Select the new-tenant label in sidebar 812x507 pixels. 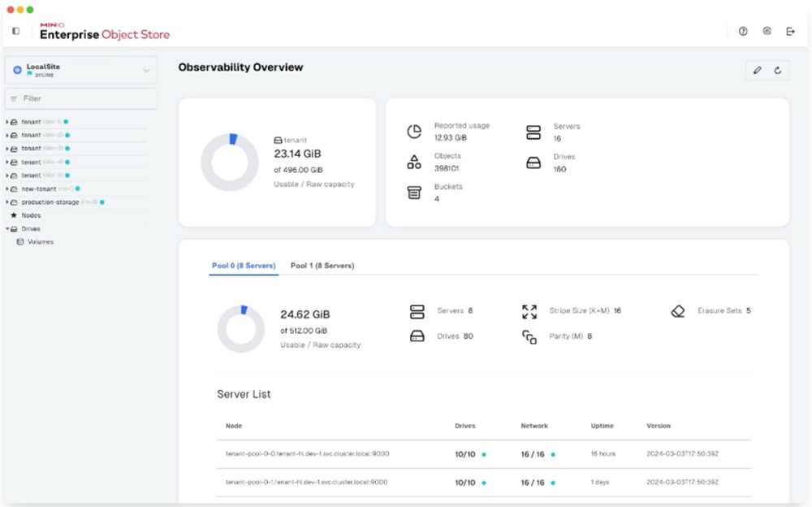(x=39, y=188)
